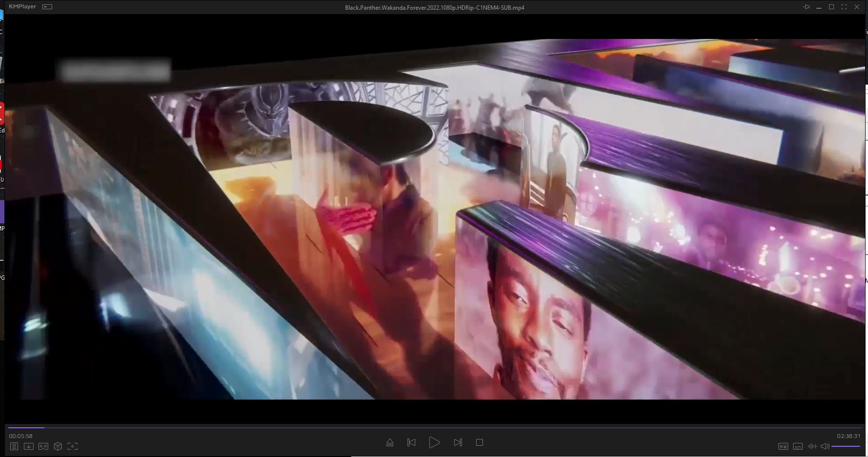Open the KMPlayer main menu logo
868x457 pixels.
click(22, 7)
